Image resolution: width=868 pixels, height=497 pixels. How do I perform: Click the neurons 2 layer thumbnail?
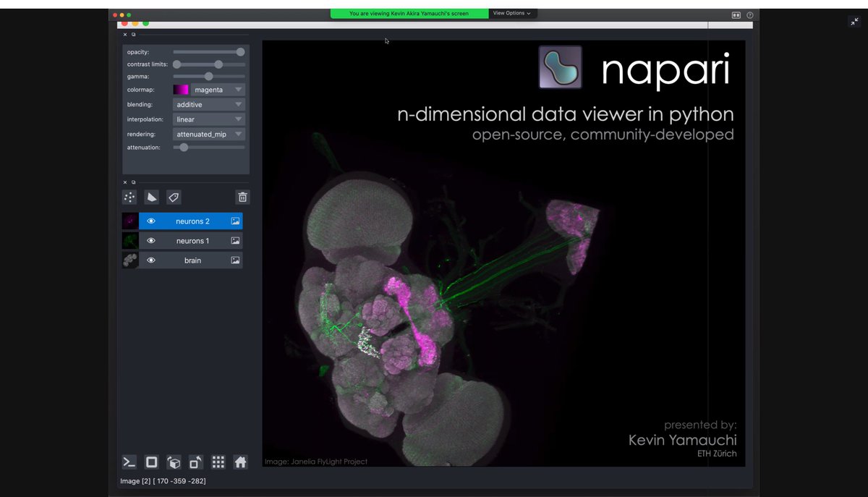click(x=130, y=221)
